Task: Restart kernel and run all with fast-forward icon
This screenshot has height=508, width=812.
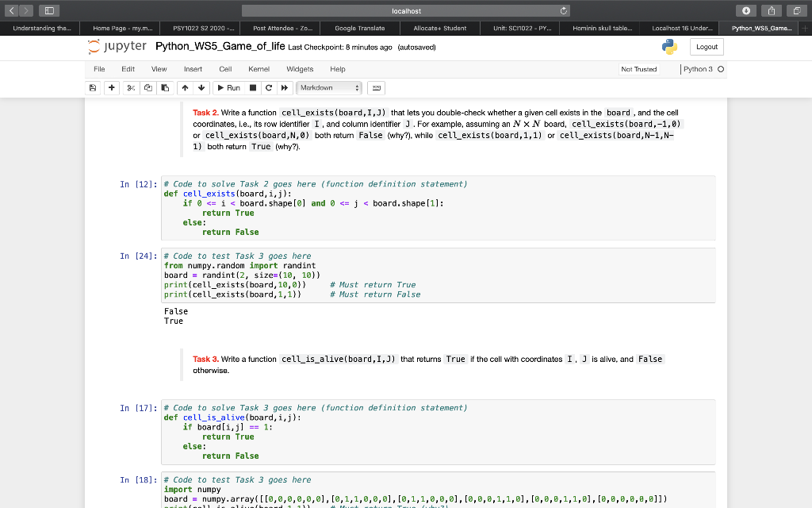Action: 284,87
